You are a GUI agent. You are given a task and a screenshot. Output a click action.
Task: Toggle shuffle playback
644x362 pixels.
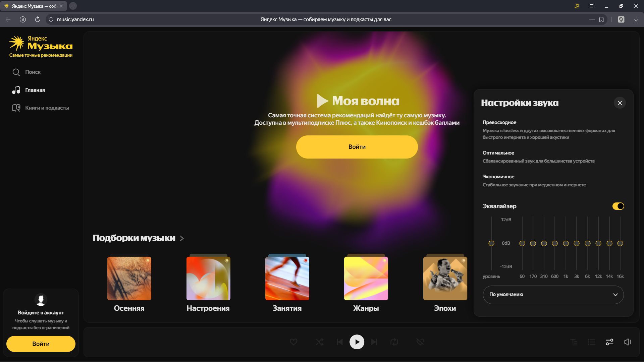pyautogui.click(x=320, y=342)
